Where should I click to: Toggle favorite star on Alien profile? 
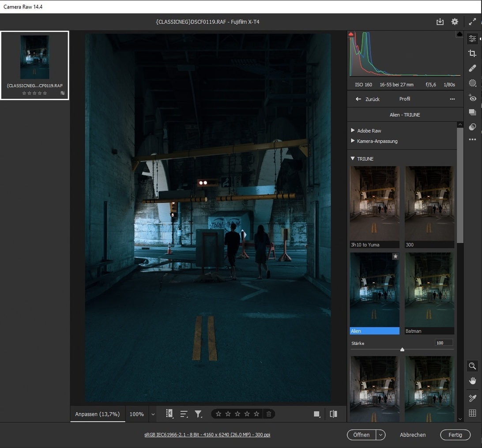coord(395,256)
